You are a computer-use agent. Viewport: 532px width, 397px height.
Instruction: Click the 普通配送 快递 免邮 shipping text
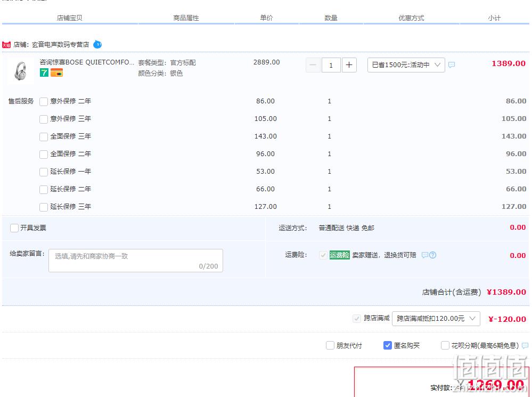point(346,228)
